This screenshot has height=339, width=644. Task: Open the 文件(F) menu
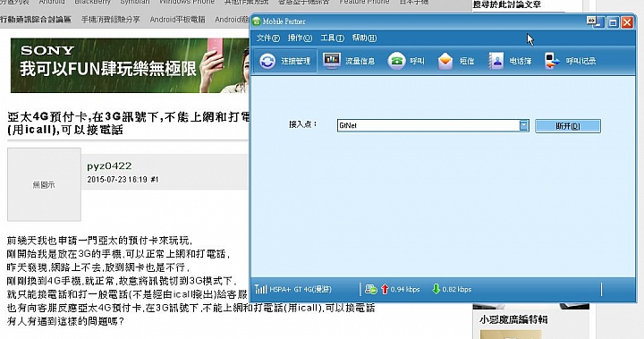(x=267, y=38)
